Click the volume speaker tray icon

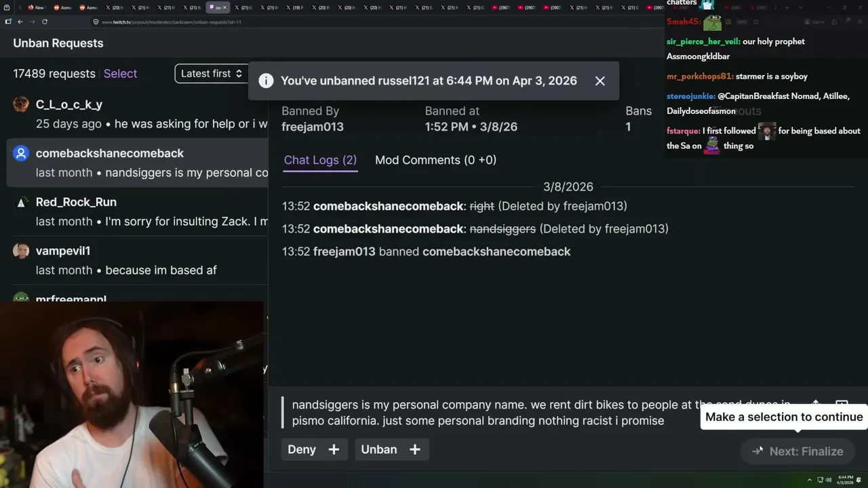(828, 480)
